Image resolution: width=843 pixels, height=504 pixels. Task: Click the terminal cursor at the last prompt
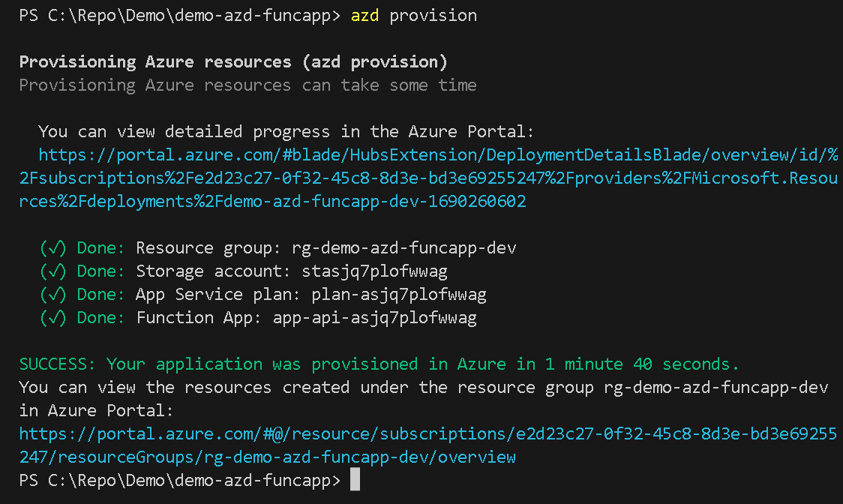(355, 479)
